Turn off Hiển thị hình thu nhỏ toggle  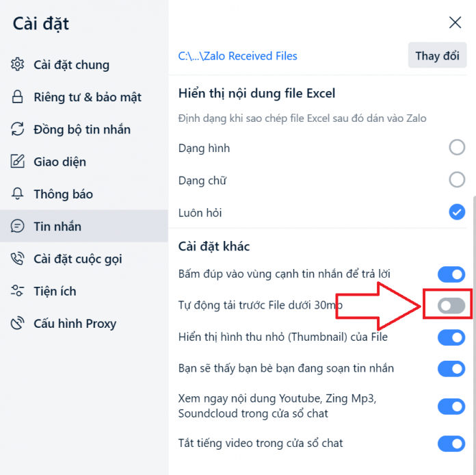pos(451,337)
